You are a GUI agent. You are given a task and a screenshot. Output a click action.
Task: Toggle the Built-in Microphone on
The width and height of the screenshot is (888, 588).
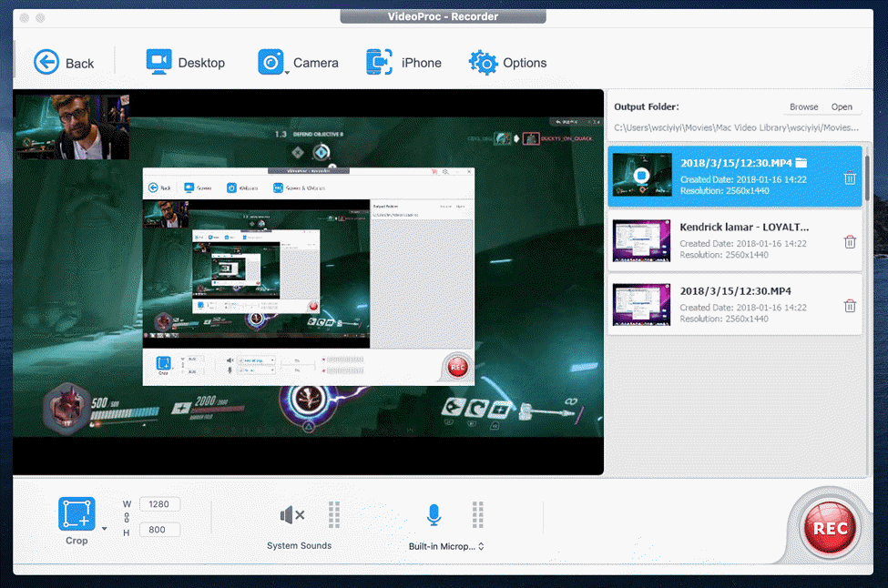(434, 514)
